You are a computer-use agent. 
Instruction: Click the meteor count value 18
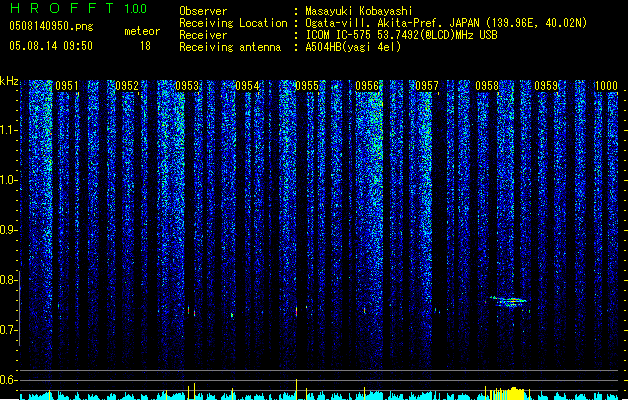coord(145,46)
